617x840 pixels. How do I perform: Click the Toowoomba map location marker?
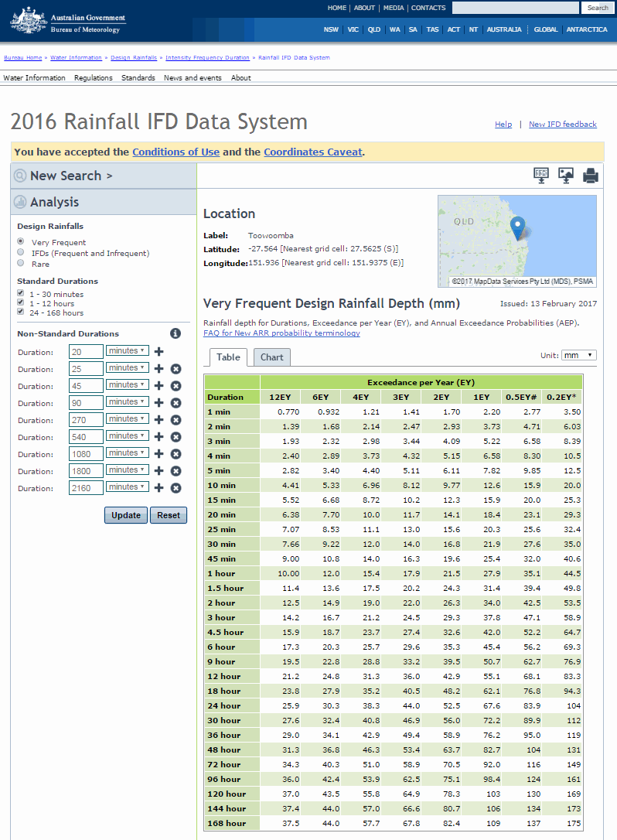[517, 228]
